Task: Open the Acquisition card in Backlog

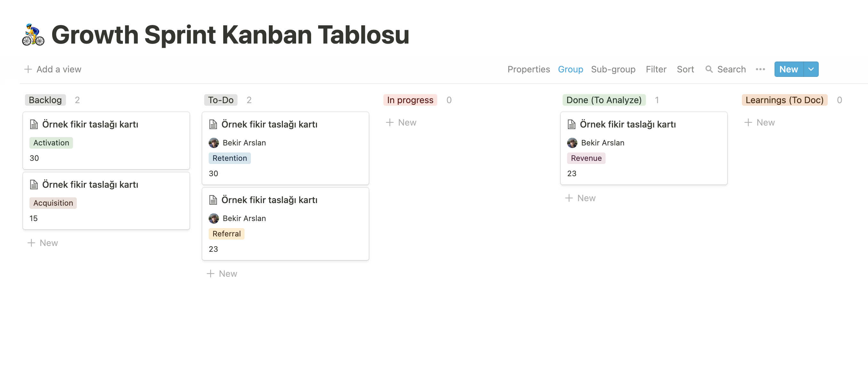Action: click(90, 185)
